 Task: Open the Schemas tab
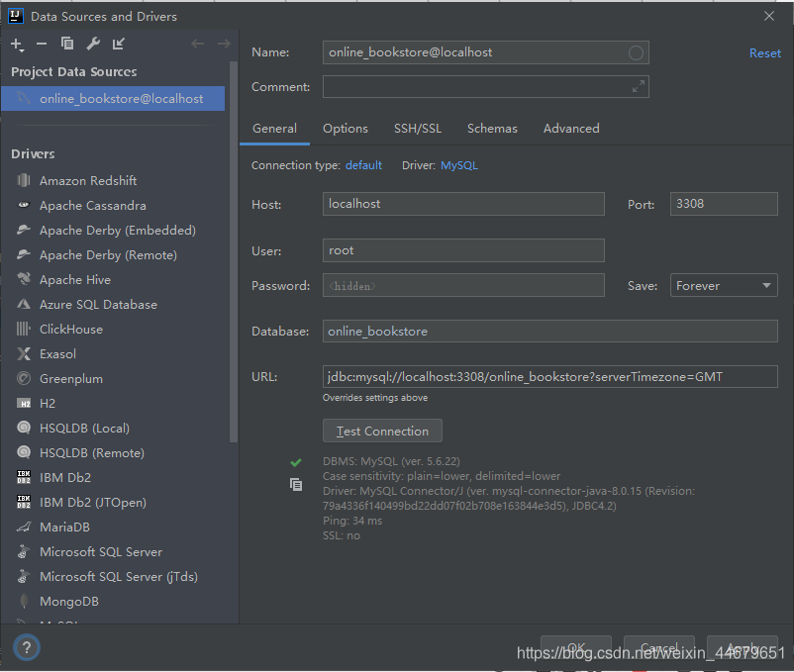pyautogui.click(x=492, y=129)
